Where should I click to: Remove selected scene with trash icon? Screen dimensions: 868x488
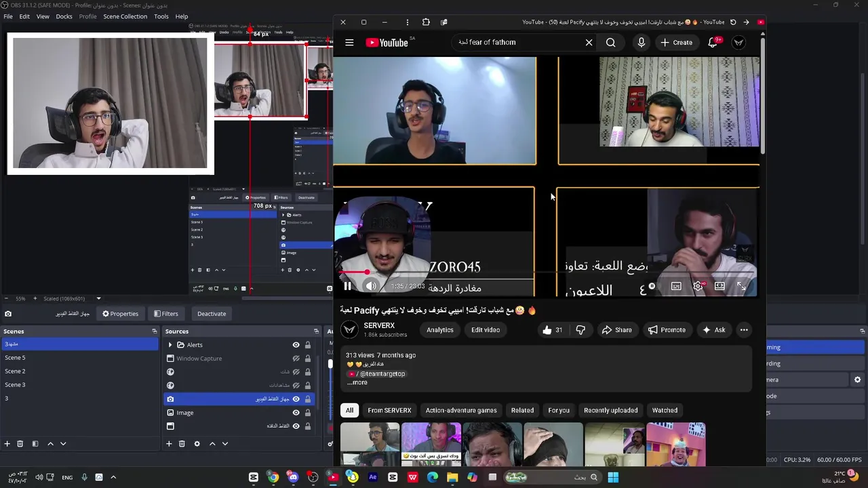pos(20,444)
